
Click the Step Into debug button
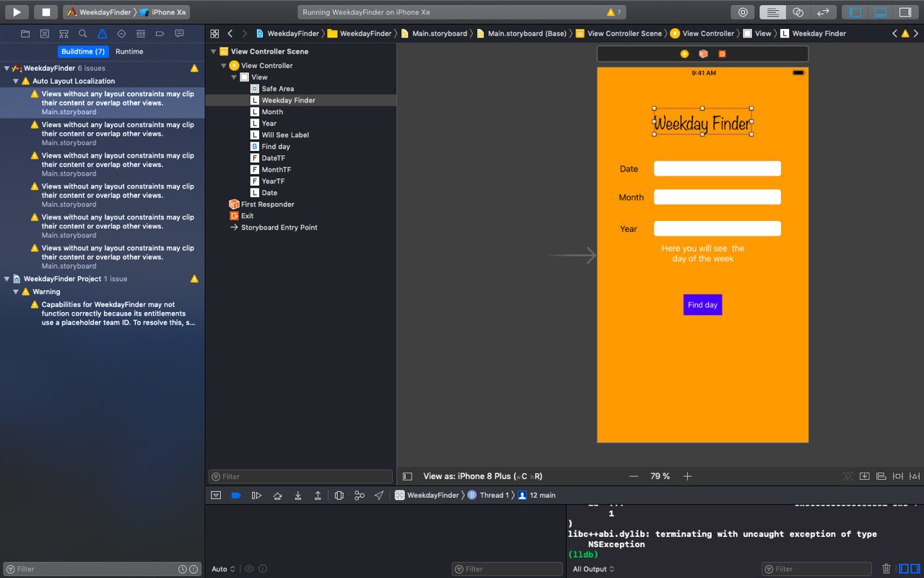pyautogui.click(x=297, y=495)
